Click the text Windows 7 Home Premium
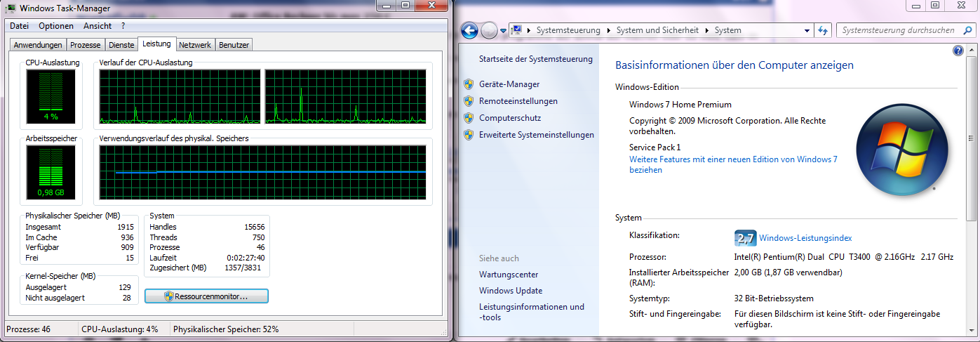980x342 pixels. (x=680, y=105)
